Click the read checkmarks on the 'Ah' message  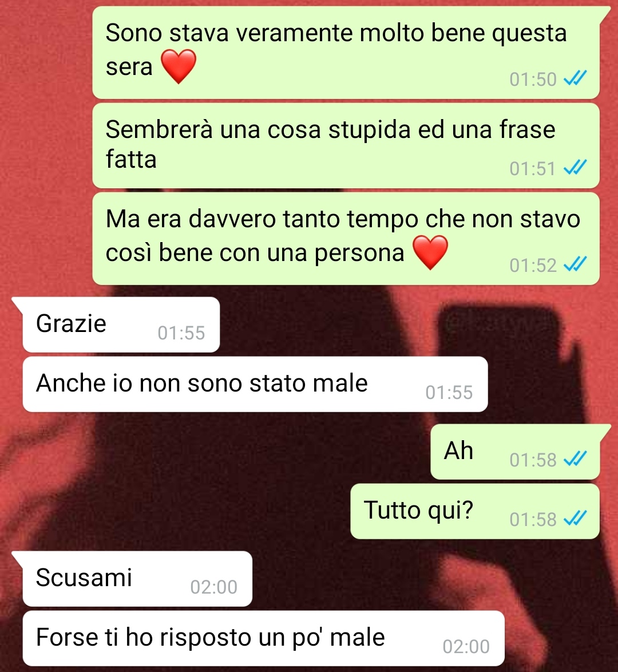coord(575,460)
